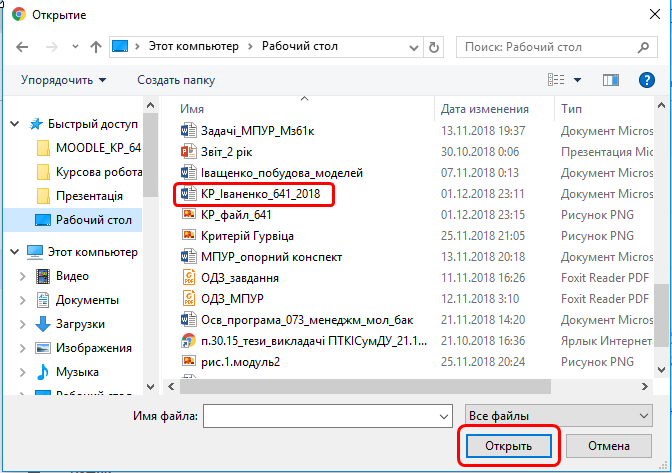This screenshot has height=473, width=672.
Task: Sort by the Дата изменения column header
Action: tap(485, 109)
